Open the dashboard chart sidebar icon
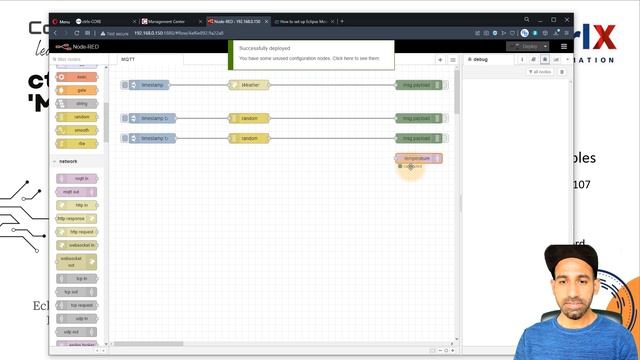This screenshot has height=360, width=640. pyautogui.click(x=556, y=60)
